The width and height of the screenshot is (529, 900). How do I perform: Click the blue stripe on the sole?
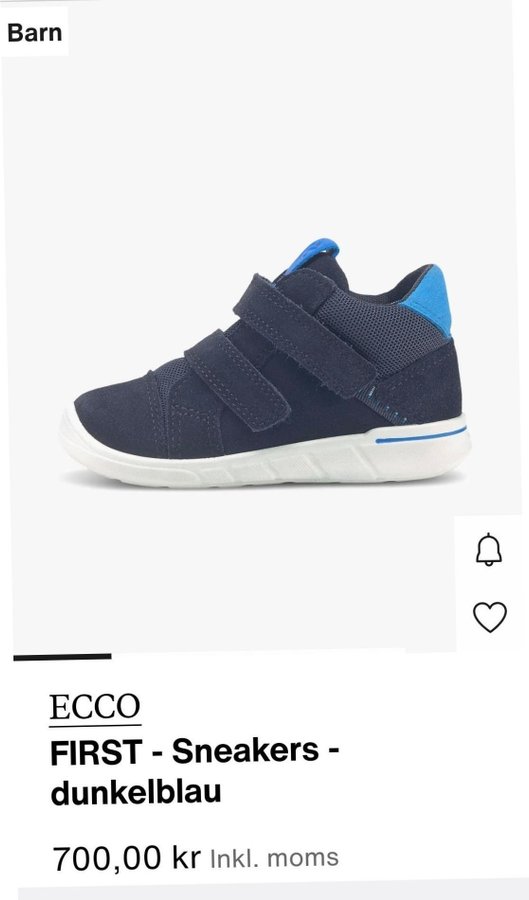coord(421,435)
